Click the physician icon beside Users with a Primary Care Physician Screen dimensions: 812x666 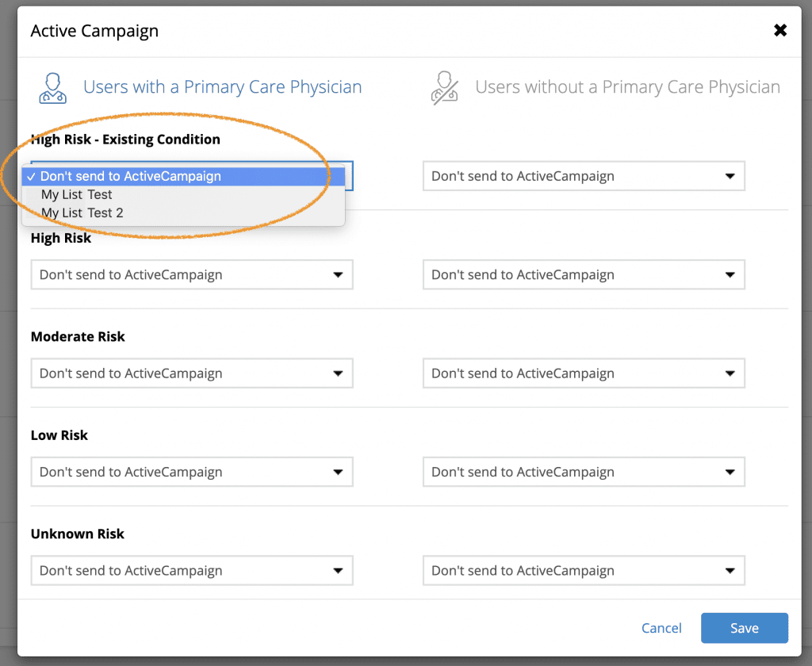point(53,88)
